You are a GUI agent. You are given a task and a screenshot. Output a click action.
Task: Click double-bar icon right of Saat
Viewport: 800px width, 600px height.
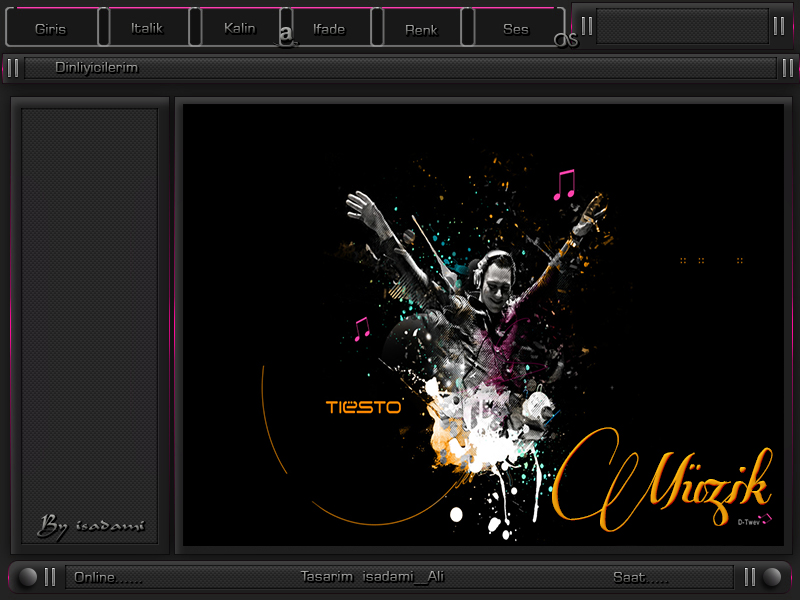pyautogui.click(x=749, y=577)
